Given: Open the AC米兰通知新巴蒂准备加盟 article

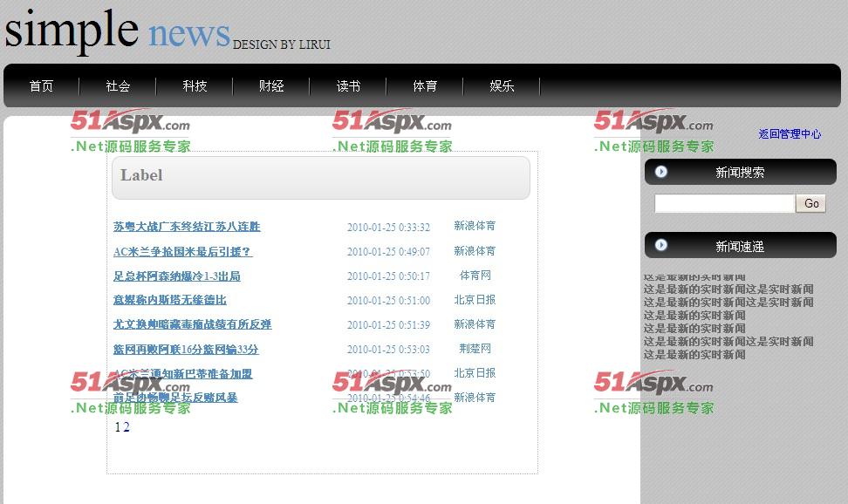Looking at the screenshot, I should coord(183,374).
